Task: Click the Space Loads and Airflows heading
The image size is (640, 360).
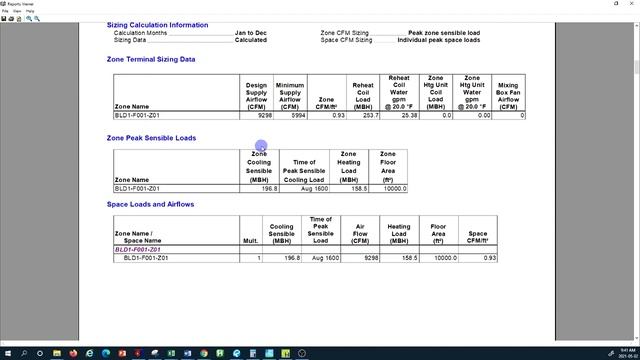Action: point(150,204)
